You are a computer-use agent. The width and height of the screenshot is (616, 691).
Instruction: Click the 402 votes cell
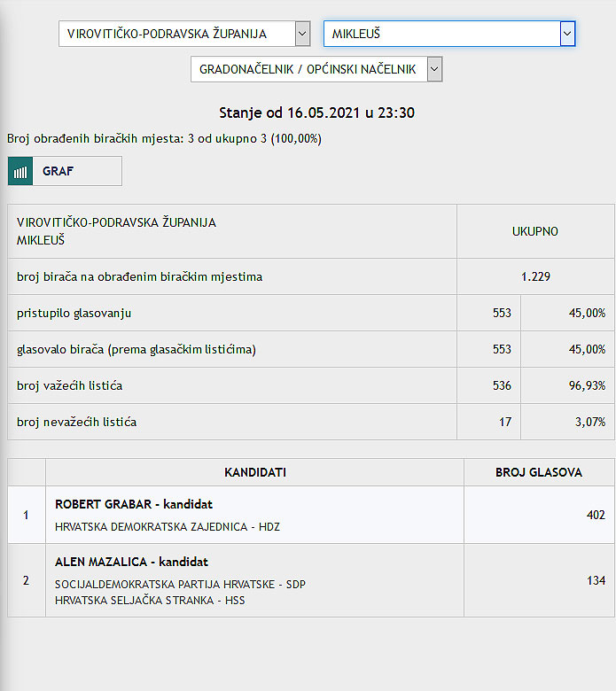(x=539, y=515)
